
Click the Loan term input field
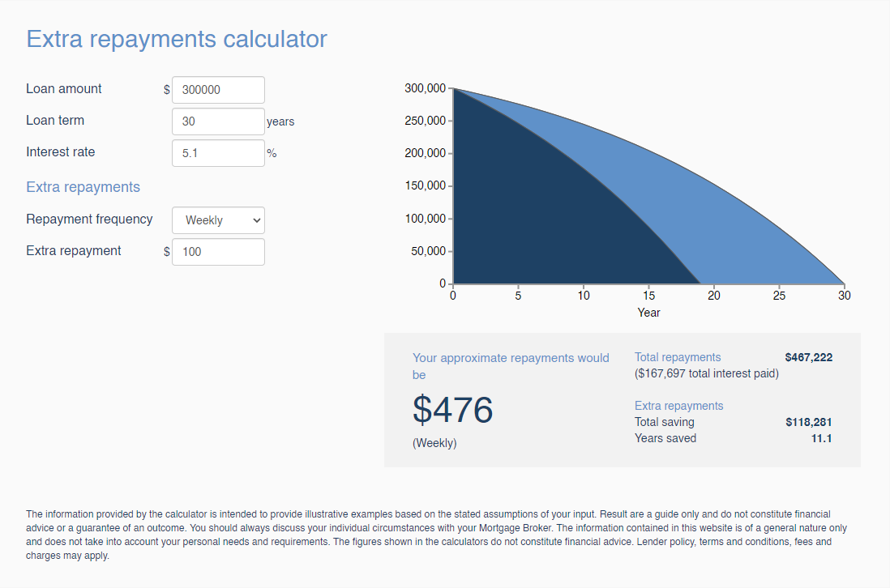pos(217,121)
